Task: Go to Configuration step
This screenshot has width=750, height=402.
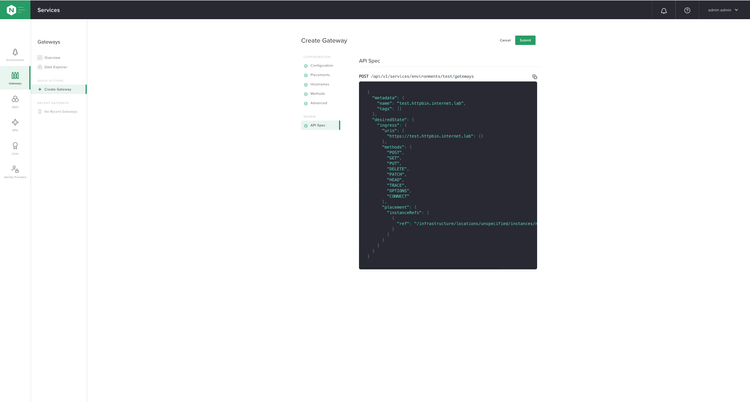Action: [319, 66]
